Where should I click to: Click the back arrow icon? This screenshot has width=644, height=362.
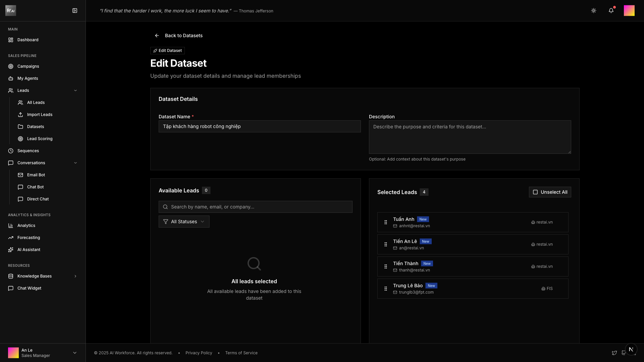coord(157,36)
